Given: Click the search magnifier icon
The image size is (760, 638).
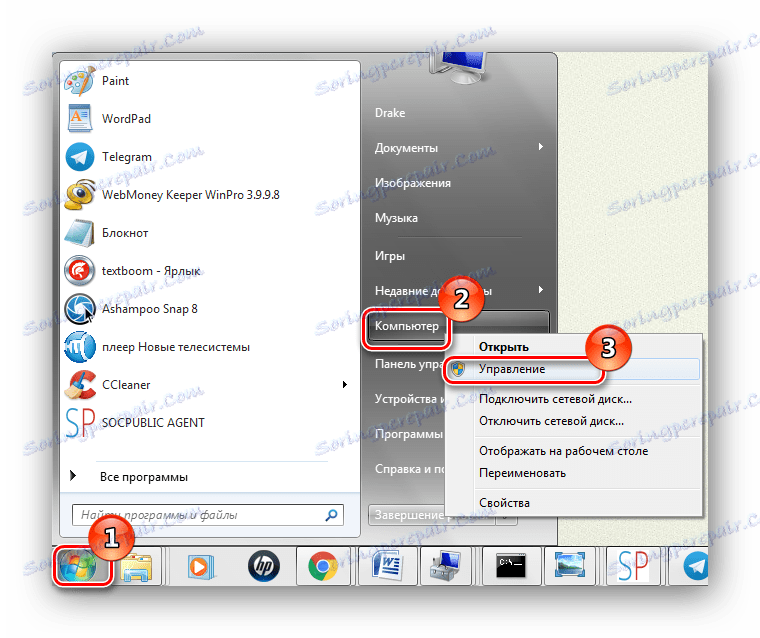Looking at the screenshot, I should tap(332, 515).
